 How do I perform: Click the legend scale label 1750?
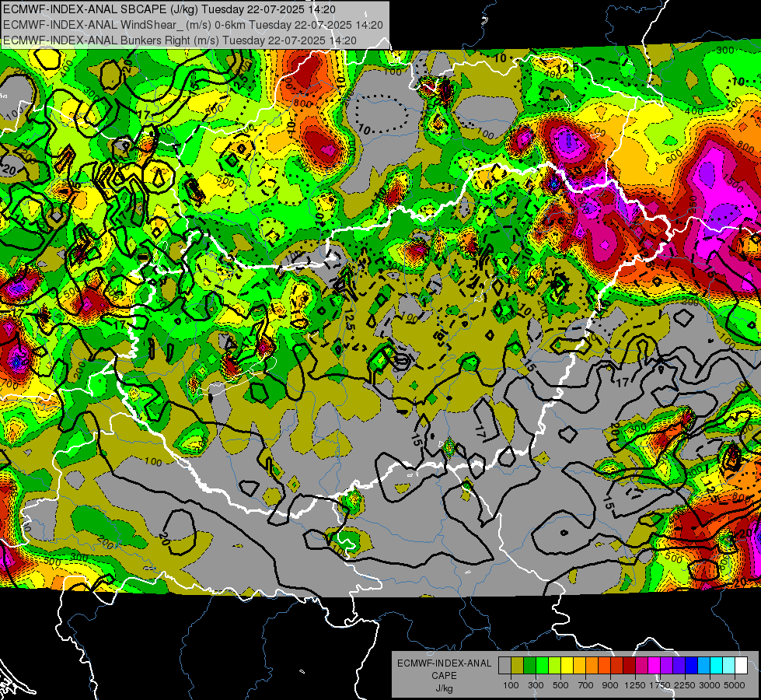coord(660,685)
